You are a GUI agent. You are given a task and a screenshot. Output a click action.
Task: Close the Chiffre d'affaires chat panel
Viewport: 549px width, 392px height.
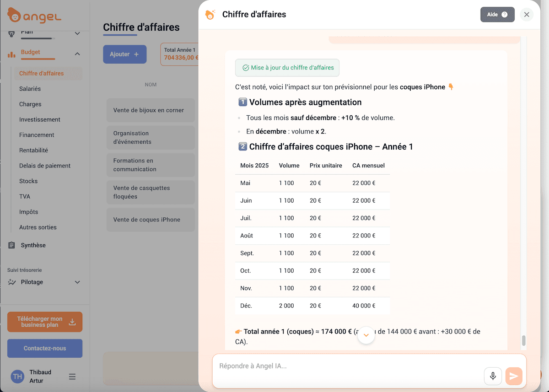(x=527, y=15)
